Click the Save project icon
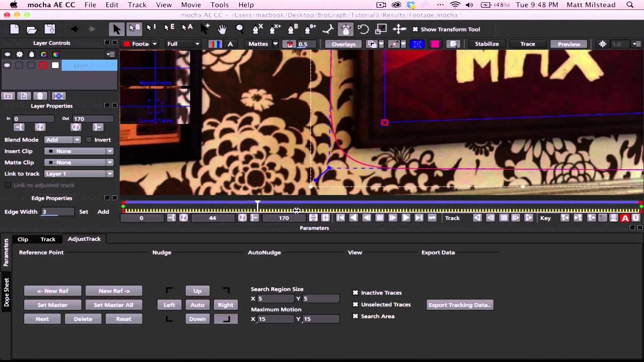Image resolution: width=644 pixels, height=362 pixels. [50, 29]
